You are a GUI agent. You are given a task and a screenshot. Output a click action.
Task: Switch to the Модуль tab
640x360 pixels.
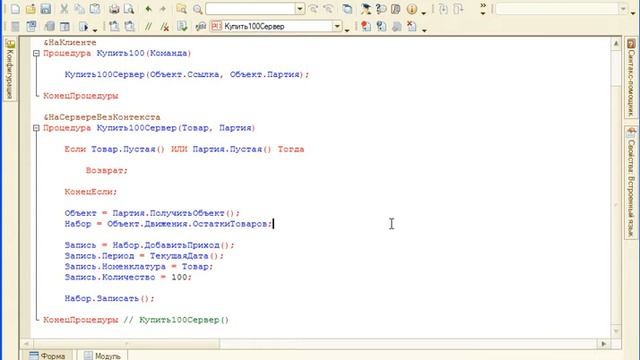click(x=102, y=356)
